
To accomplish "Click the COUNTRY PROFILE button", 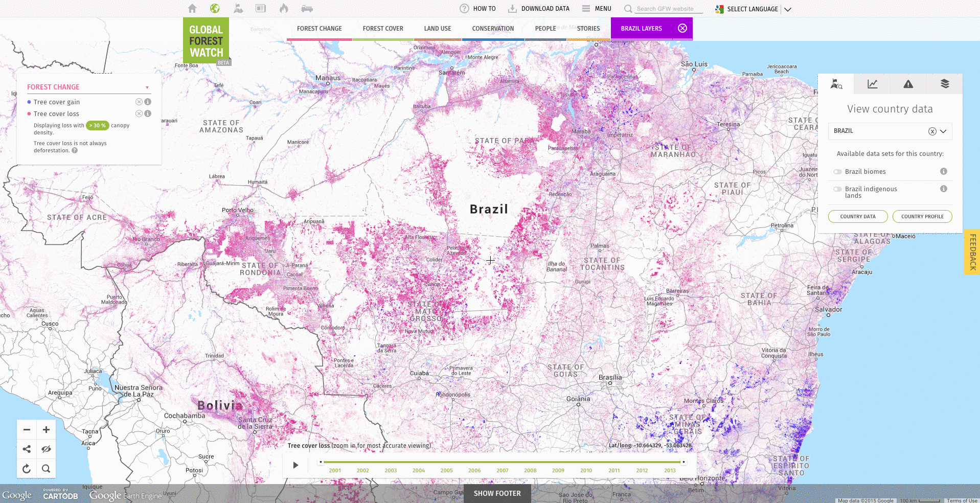I will pos(922,217).
